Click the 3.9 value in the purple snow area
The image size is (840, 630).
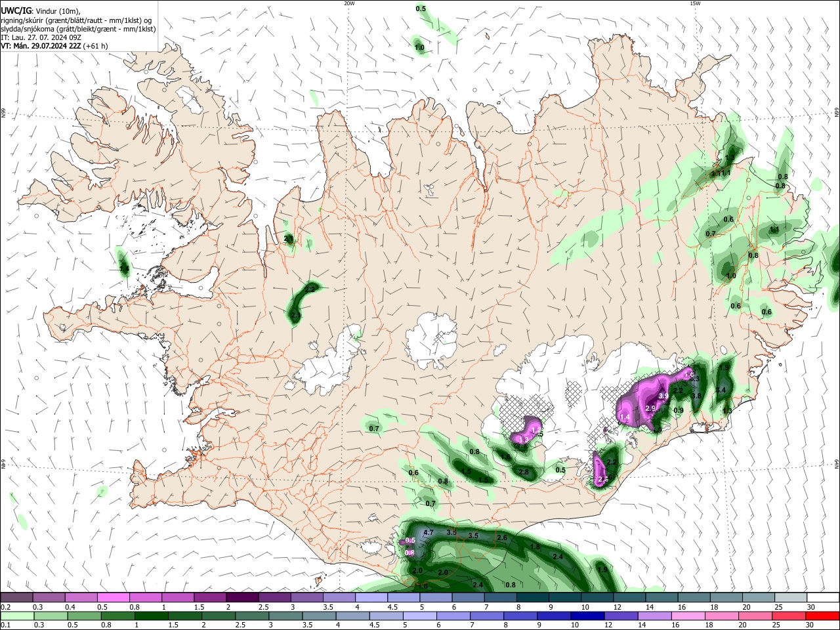[663, 396]
